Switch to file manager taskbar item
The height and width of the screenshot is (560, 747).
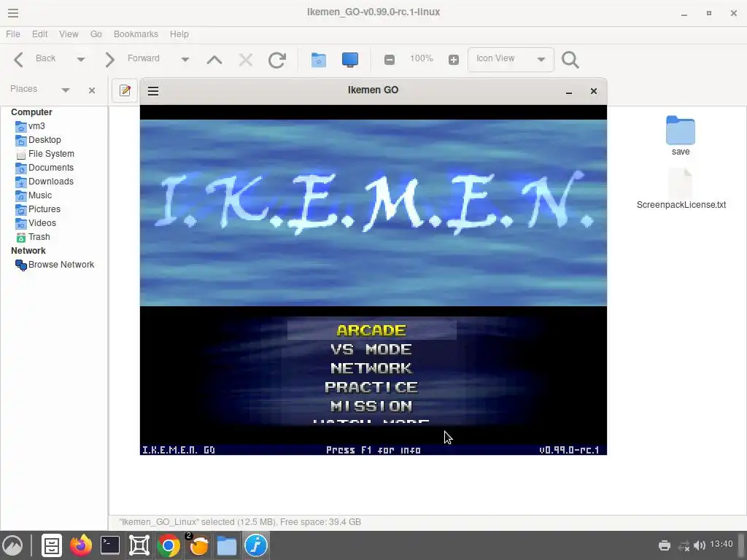pyautogui.click(x=227, y=545)
